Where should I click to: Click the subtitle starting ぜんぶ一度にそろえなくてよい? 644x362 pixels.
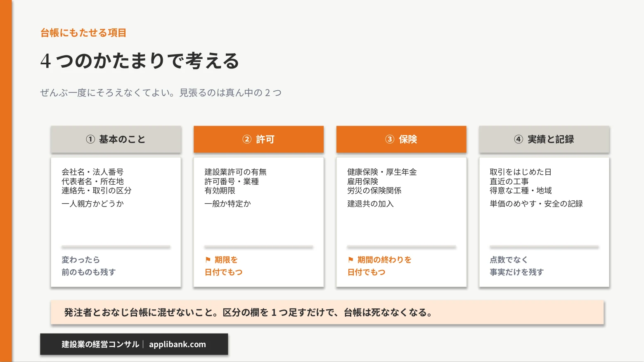161,93
